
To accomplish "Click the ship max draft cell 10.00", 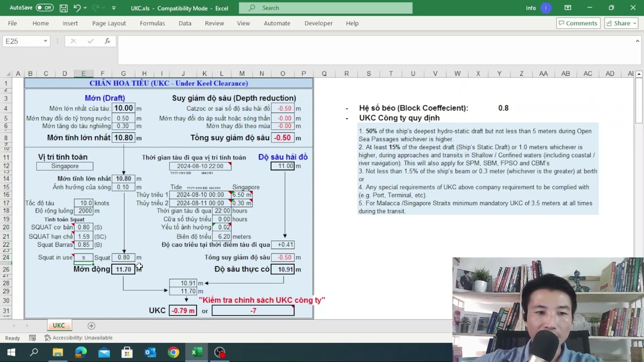I will 124,108.
